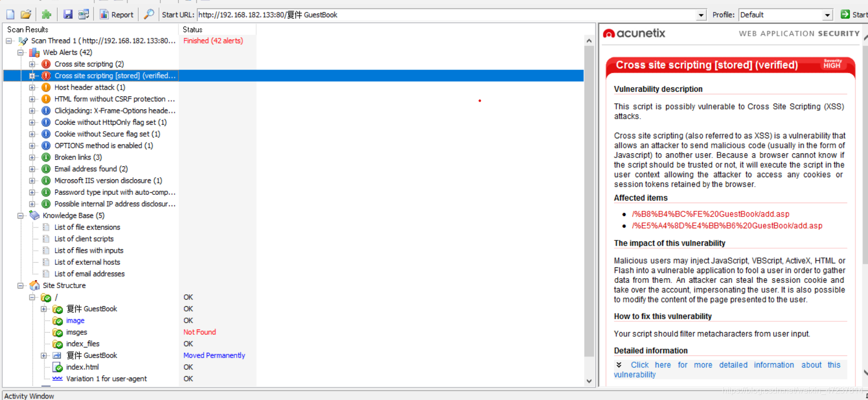Collapse the Web Alerts (42) node

pos(21,52)
